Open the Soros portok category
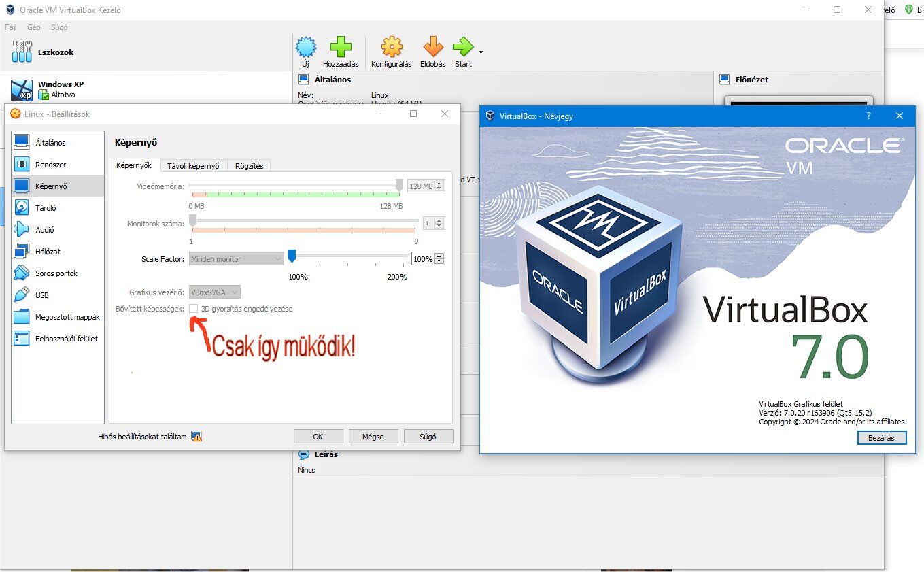This screenshot has height=572, width=924. (x=58, y=273)
